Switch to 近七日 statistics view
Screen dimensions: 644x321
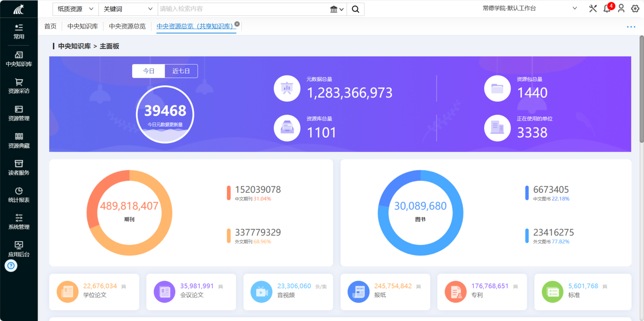[x=181, y=71]
